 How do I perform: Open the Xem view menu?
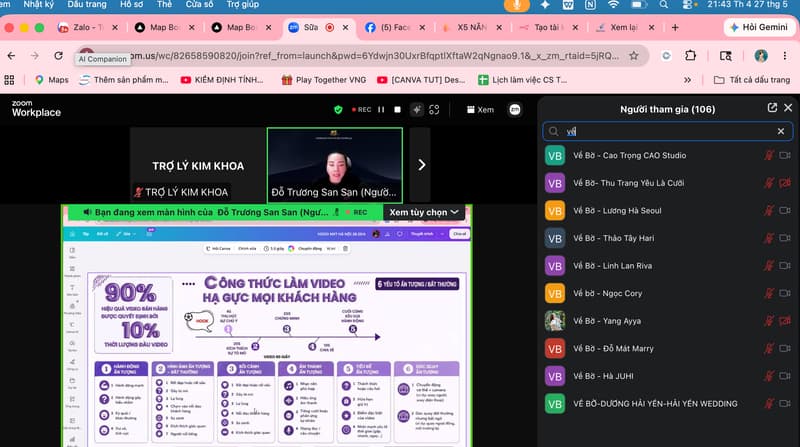click(481, 110)
